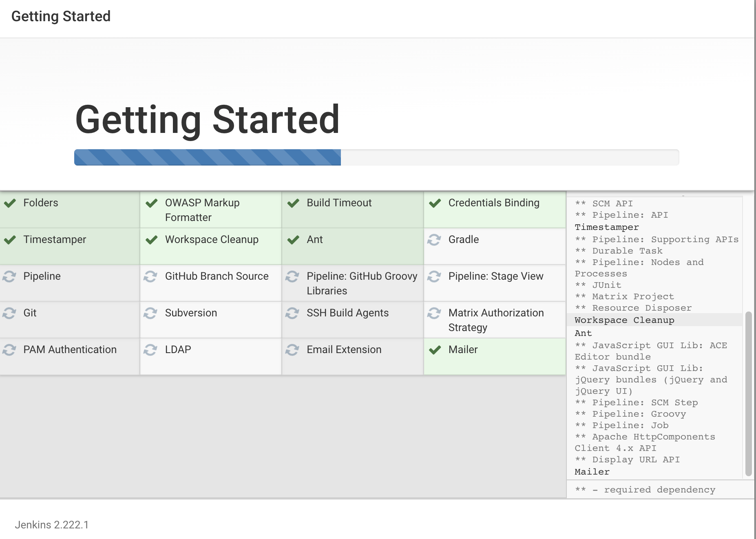Click the sync icon for SSH Build Agents
The width and height of the screenshot is (756, 539).
click(x=292, y=313)
